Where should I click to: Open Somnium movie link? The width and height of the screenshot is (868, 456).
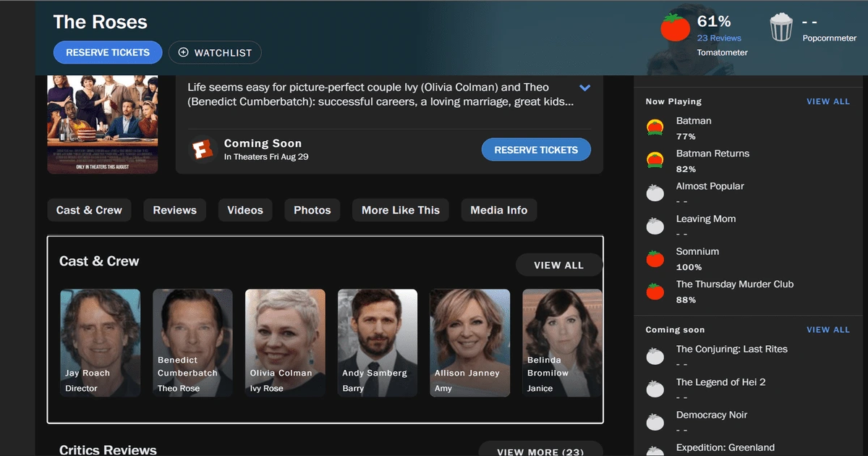[697, 251]
